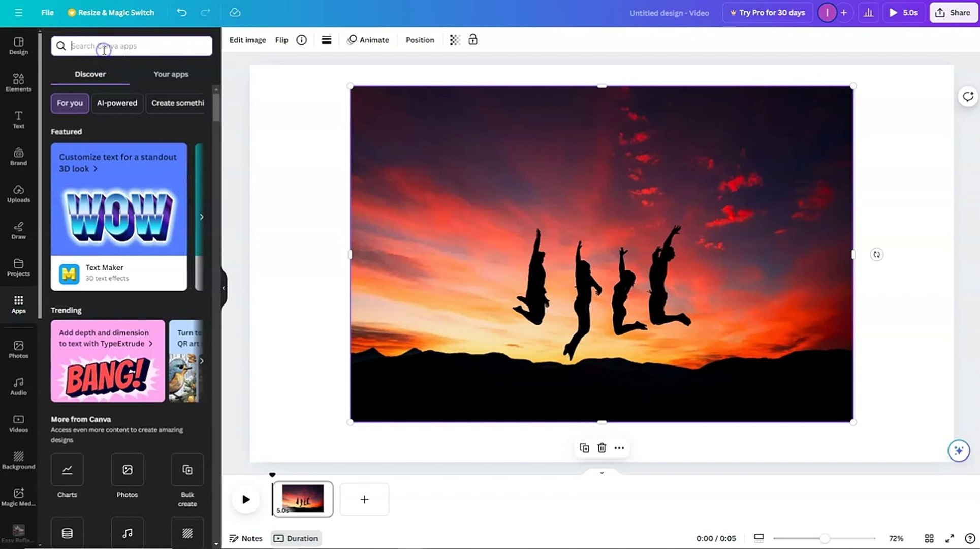The height and width of the screenshot is (549, 980).
Task: Select the Draw tool in the sidebar
Action: pyautogui.click(x=18, y=230)
